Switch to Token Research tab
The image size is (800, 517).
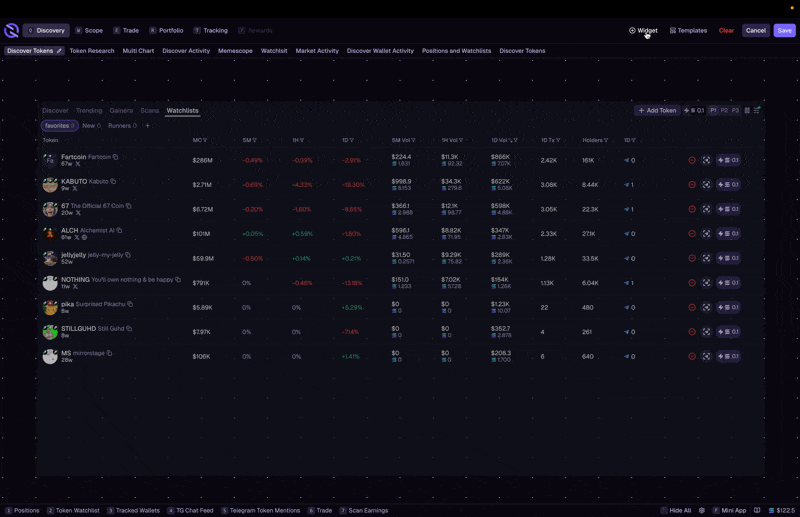pyautogui.click(x=92, y=51)
